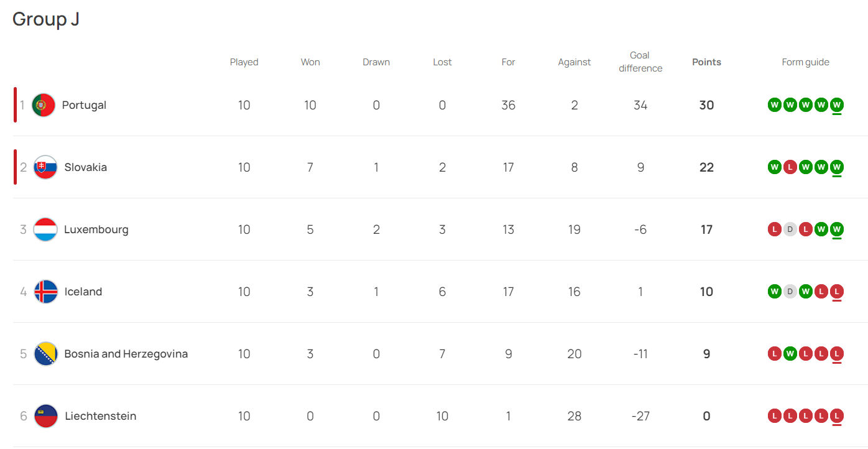Click the Iceland flag icon
Image resolution: width=868 pixels, height=449 pixels.
pyautogui.click(x=45, y=292)
